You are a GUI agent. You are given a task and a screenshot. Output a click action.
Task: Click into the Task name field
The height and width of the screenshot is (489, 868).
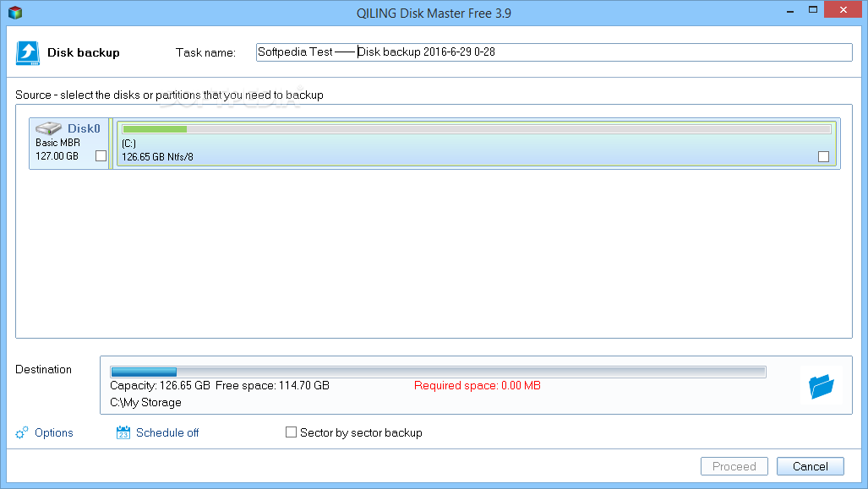(x=554, y=52)
